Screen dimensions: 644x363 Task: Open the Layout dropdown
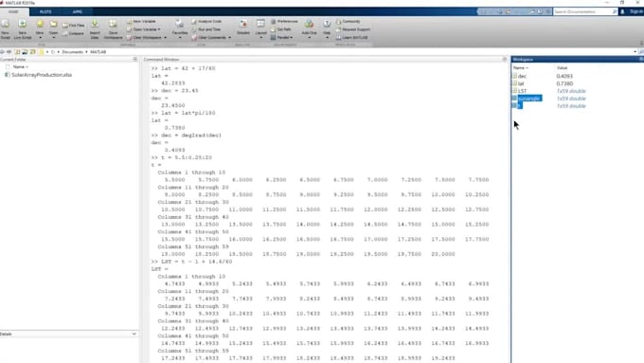(260, 28)
